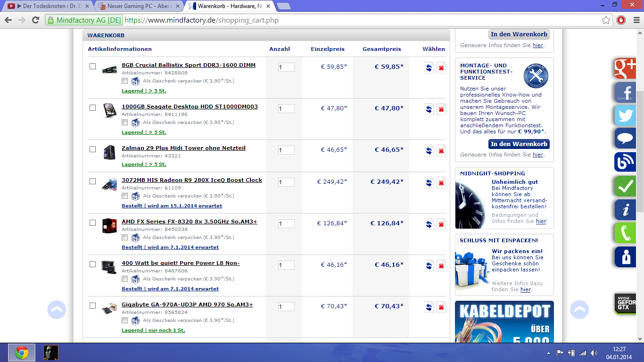Image resolution: width=644 pixels, height=362 pixels.
Task: Refresh quantity for the Seagate HDD row
Action: point(429,109)
